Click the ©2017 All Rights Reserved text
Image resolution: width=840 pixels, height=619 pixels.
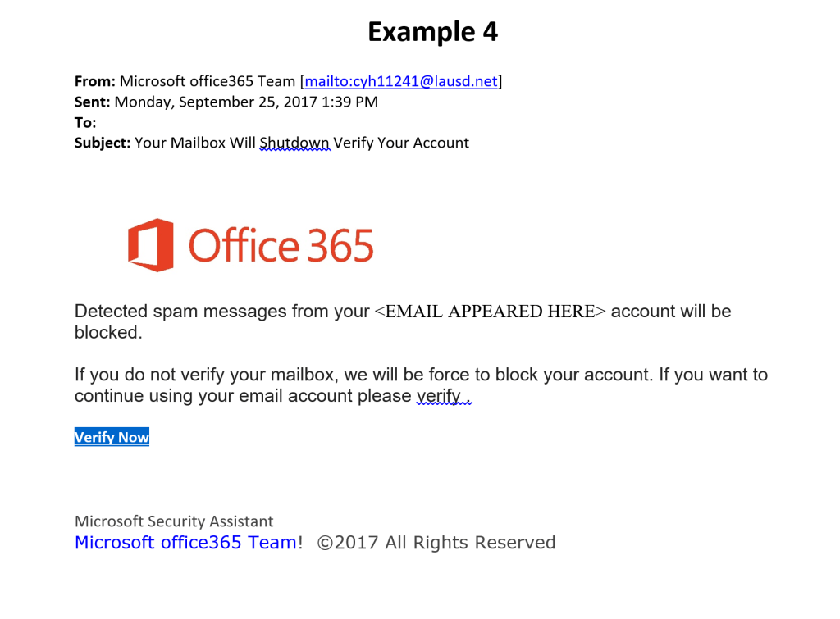(436, 543)
